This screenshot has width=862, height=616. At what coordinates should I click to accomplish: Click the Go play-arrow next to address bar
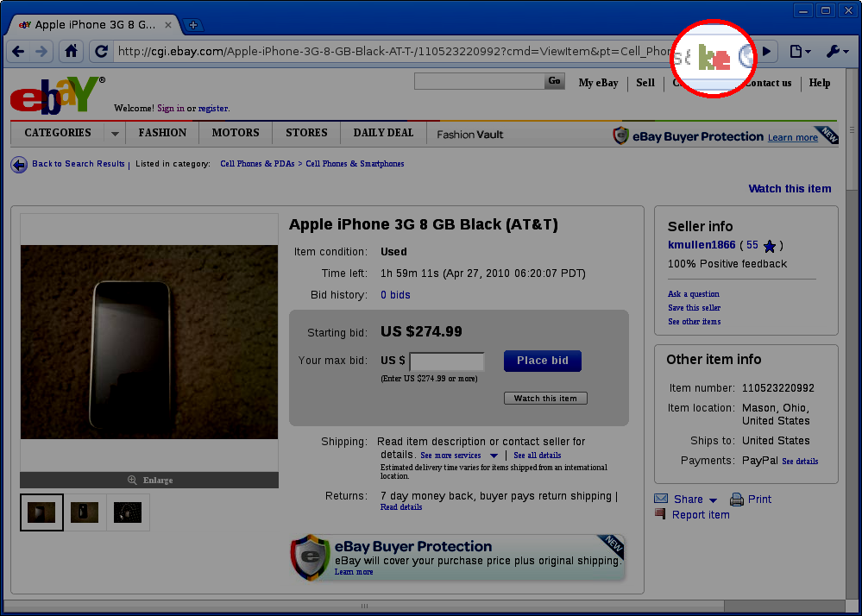pos(766,52)
